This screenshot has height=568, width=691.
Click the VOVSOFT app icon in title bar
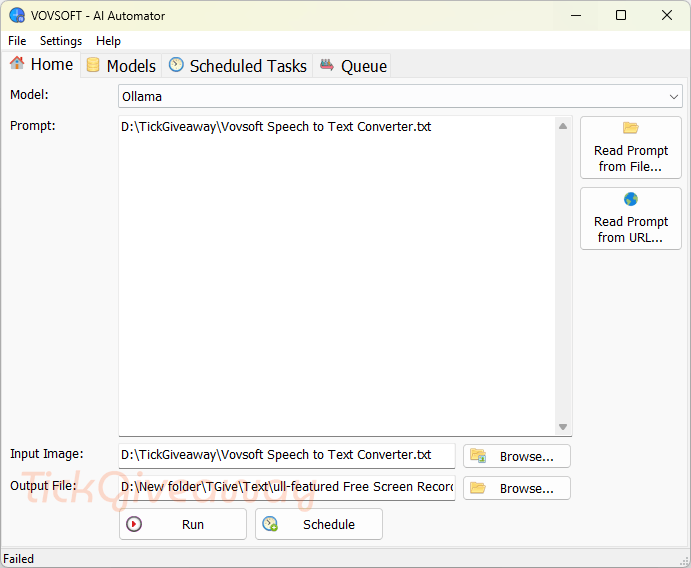(x=17, y=15)
